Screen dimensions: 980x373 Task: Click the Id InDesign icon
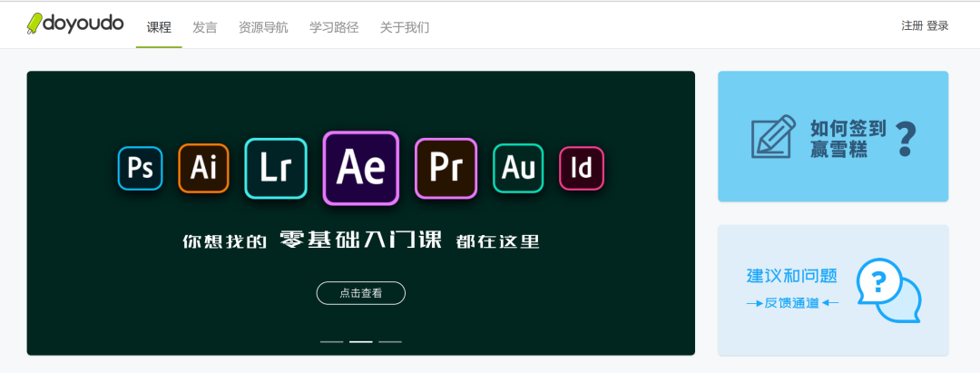(x=582, y=168)
